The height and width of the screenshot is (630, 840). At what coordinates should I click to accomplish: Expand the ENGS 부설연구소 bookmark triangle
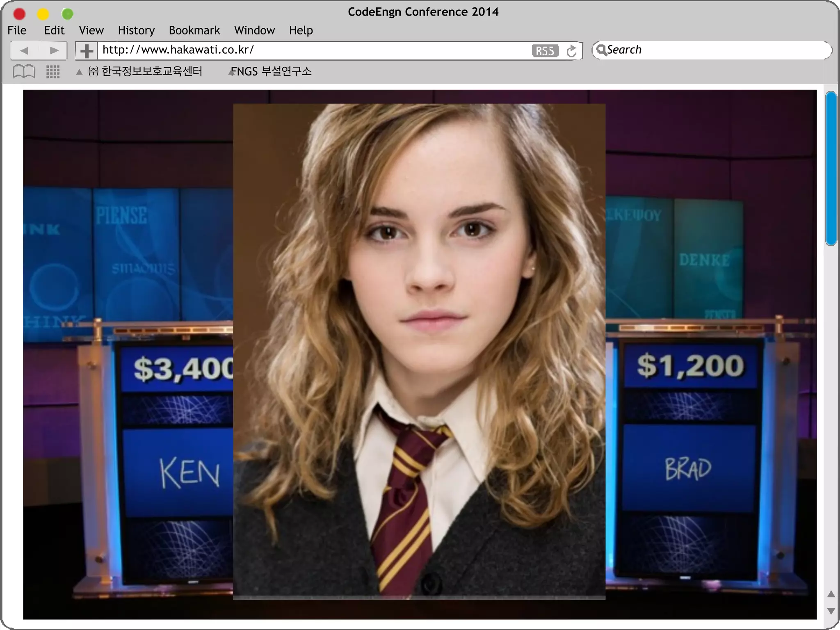[231, 72]
